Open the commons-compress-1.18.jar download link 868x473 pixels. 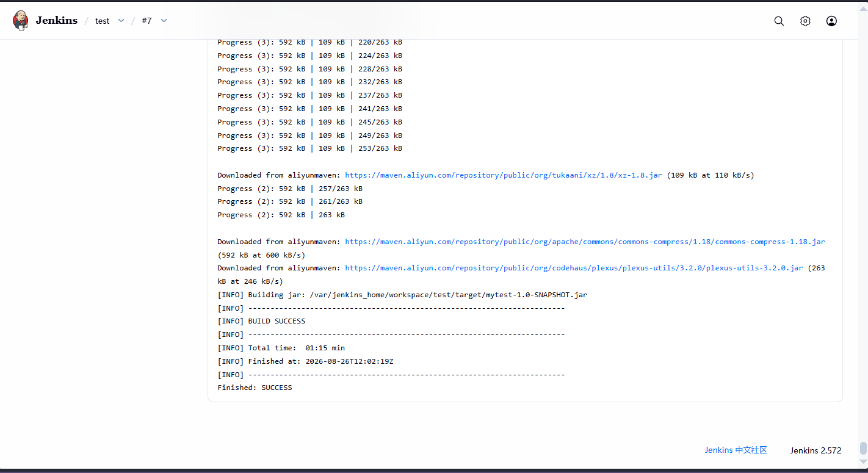pos(585,242)
